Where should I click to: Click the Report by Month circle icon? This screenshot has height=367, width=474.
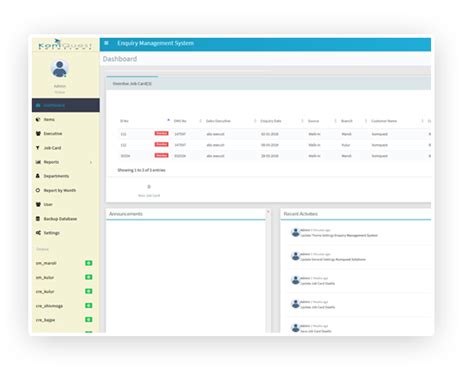pos(38,190)
